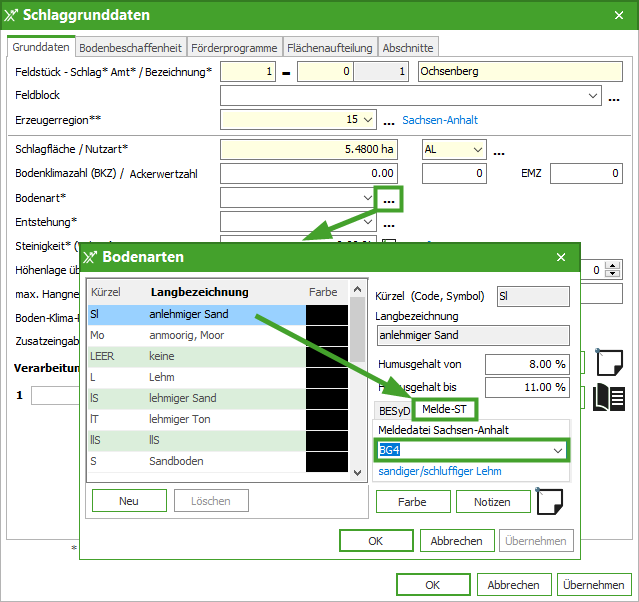Click the Neu button in Bodenarten
The width and height of the screenshot is (639, 602).
coord(129,501)
